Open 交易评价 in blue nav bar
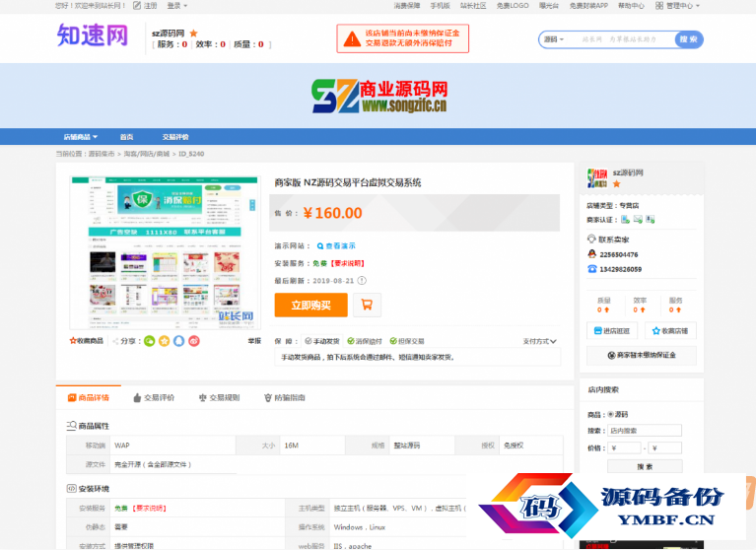The width and height of the screenshot is (756, 550). pos(175,137)
